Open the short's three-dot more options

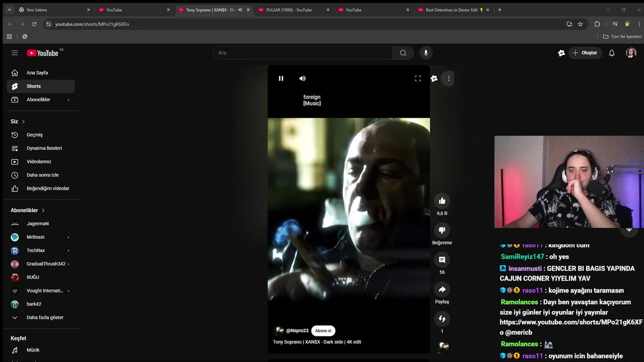pyautogui.click(x=449, y=78)
